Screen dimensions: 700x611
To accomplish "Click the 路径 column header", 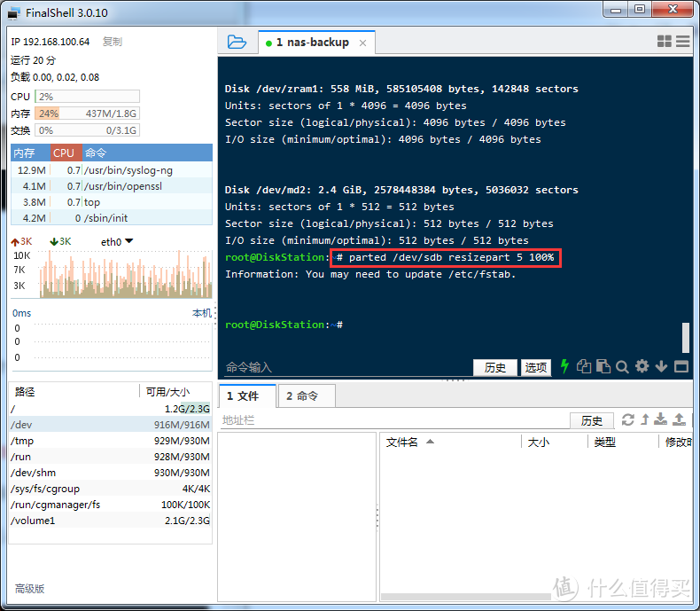I will 74,392.
